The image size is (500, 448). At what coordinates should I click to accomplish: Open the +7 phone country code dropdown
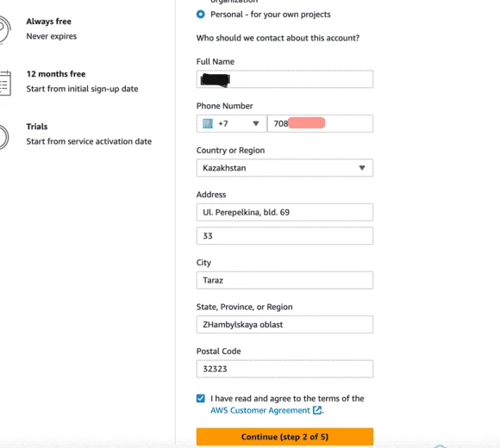[232, 123]
